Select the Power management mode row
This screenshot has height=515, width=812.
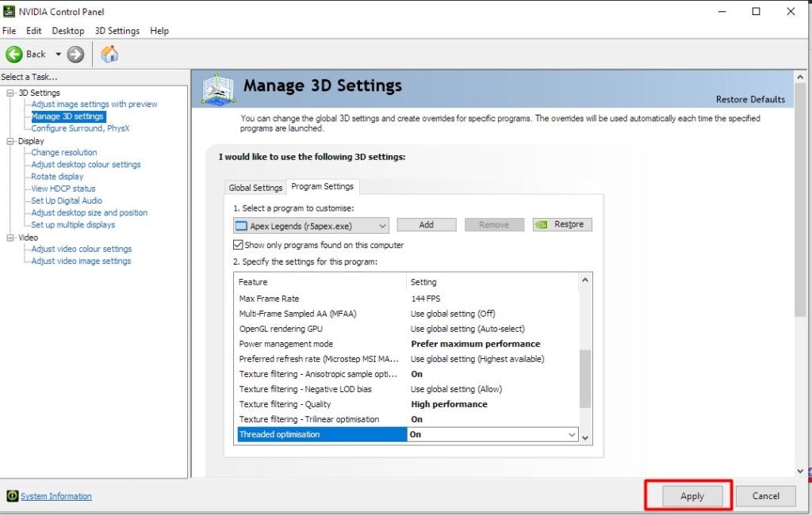(x=407, y=344)
